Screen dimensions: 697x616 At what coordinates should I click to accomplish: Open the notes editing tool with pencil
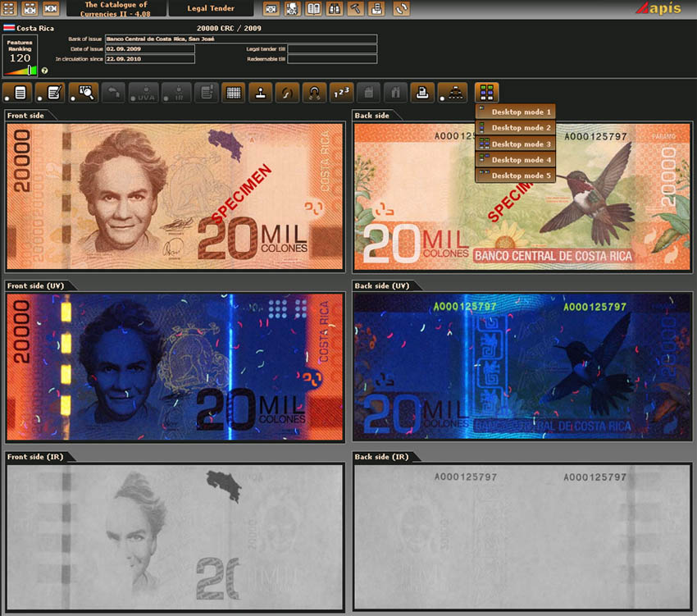[50, 93]
